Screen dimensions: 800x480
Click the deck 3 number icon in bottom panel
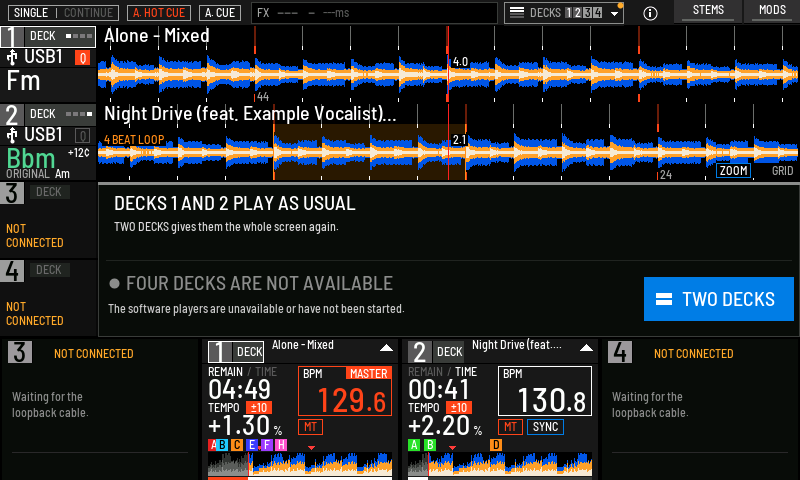[x=20, y=352]
